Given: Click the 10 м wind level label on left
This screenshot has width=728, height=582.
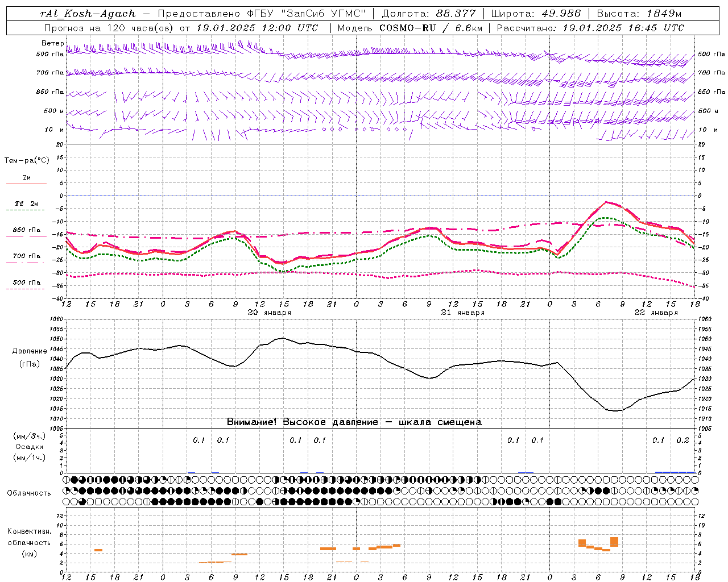Looking at the screenshot, I should [x=54, y=130].
